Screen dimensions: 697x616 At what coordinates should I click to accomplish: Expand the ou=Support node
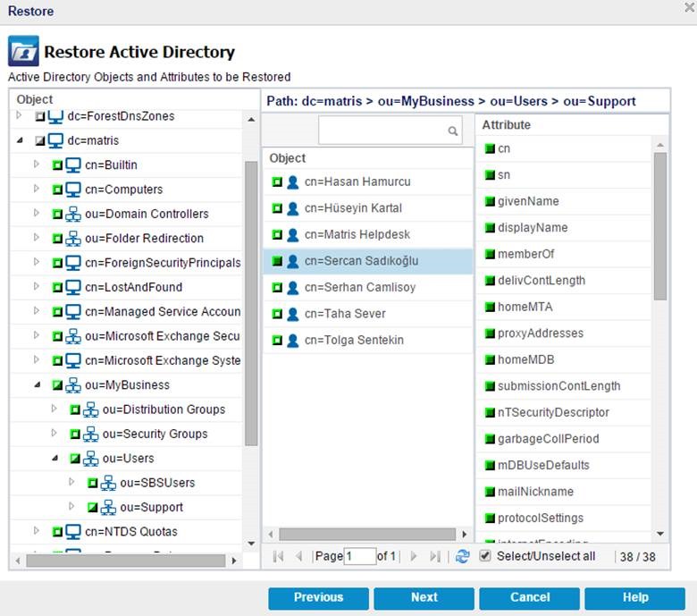pyautogui.click(x=71, y=506)
